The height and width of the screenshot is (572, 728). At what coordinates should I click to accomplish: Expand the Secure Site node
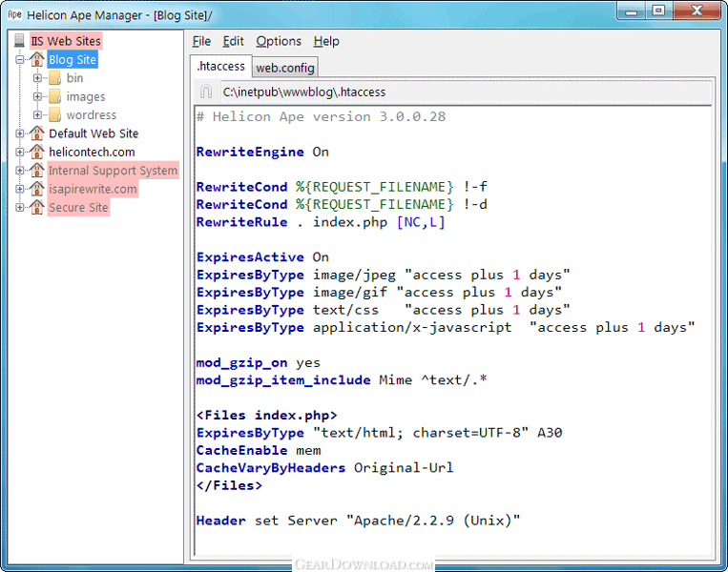pyautogui.click(x=19, y=208)
